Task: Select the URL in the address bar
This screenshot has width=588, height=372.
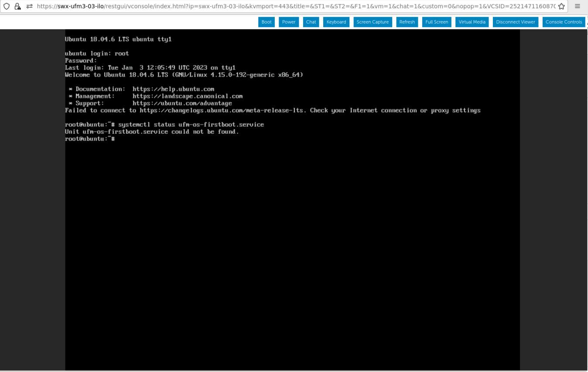Action: click(x=262, y=6)
